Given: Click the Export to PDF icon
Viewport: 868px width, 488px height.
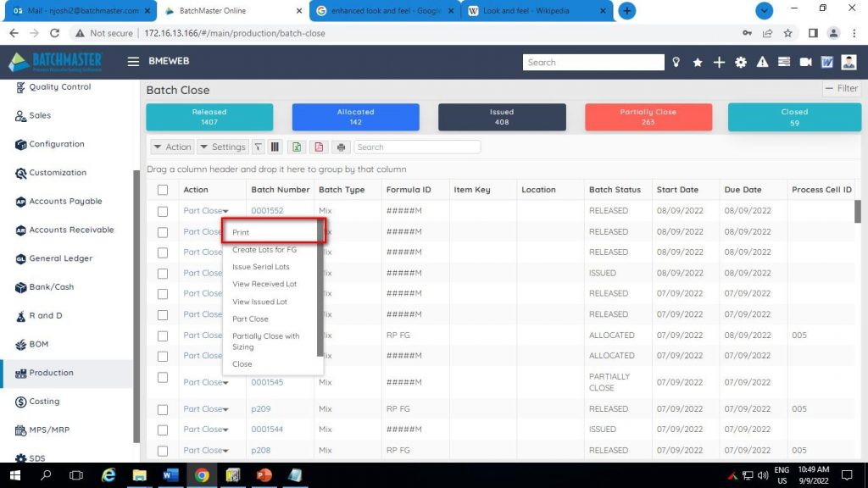Looking at the screenshot, I should (319, 147).
